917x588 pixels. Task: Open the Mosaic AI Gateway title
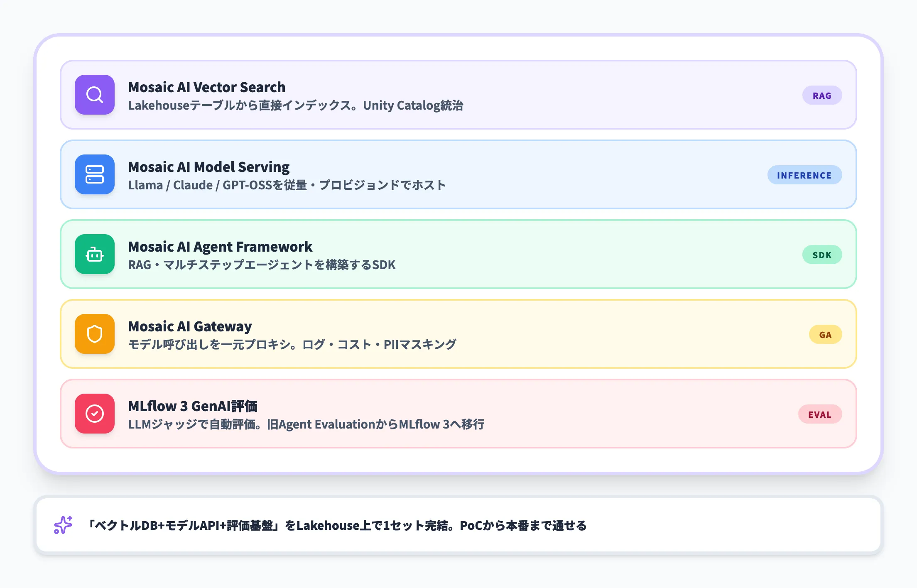[190, 326]
